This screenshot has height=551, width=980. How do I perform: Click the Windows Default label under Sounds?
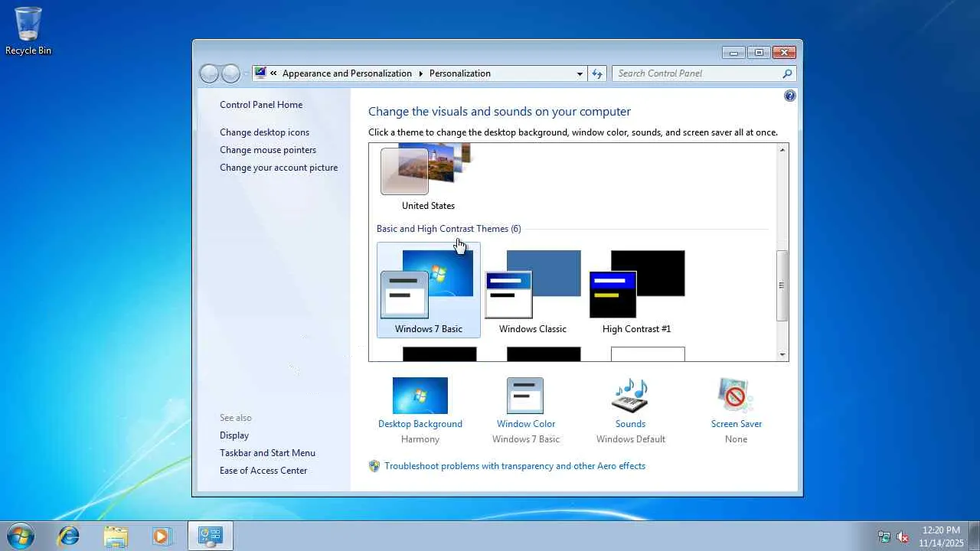[631, 439]
